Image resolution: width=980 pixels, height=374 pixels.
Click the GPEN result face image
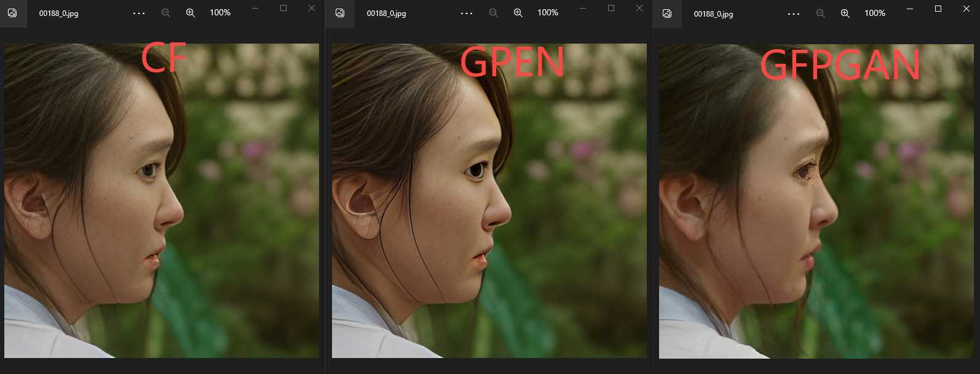point(489,201)
